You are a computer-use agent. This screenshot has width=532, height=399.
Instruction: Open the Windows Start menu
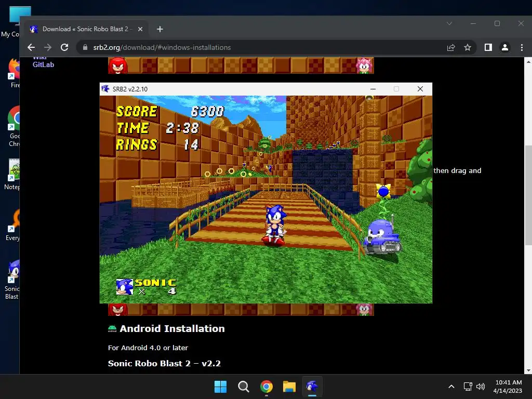coord(220,387)
